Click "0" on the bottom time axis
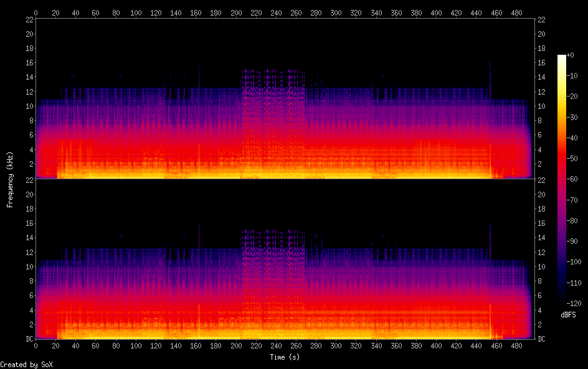This screenshot has width=588, height=369. [36, 346]
